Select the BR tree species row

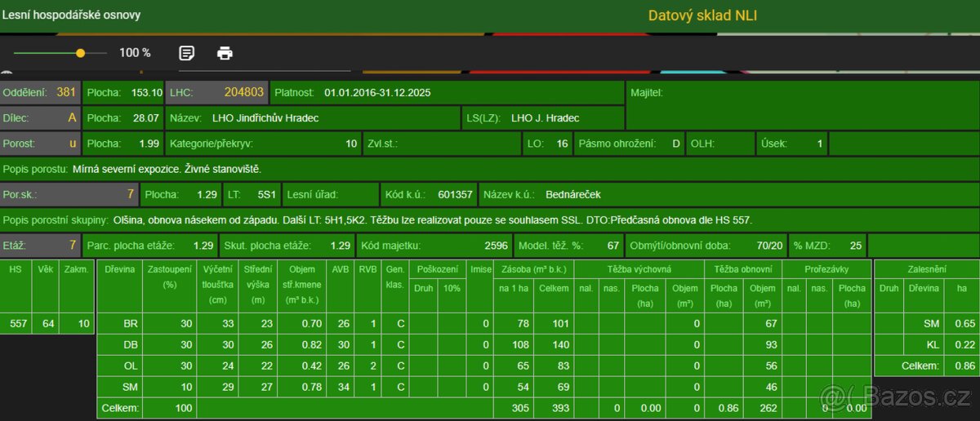pyautogui.click(x=131, y=323)
